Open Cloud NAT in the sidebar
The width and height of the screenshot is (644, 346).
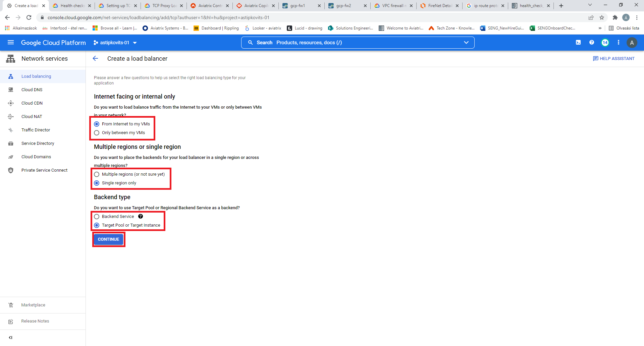click(32, 117)
